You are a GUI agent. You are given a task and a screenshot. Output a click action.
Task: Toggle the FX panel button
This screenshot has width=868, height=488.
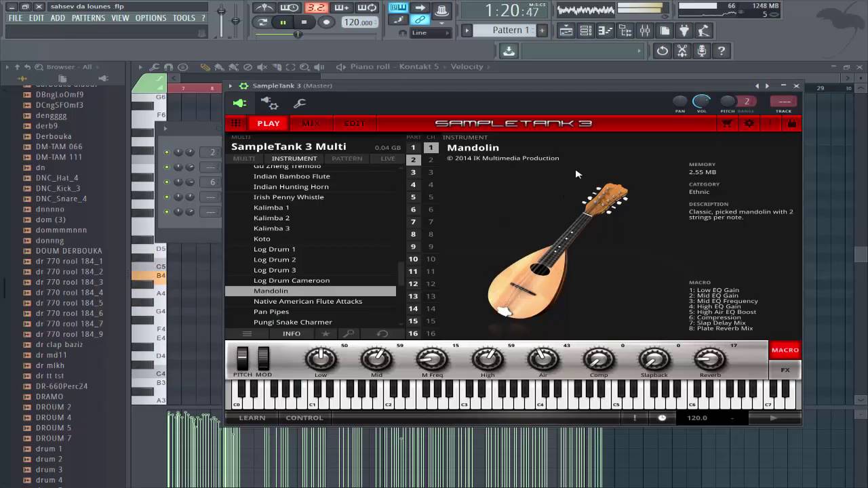pyautogui.click(x=785, y=370)
